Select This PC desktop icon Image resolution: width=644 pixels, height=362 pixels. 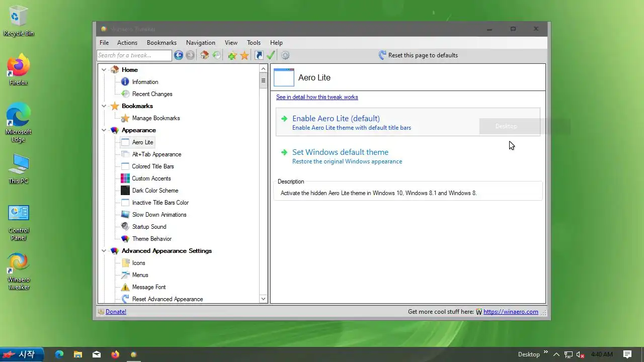point(19,169)
